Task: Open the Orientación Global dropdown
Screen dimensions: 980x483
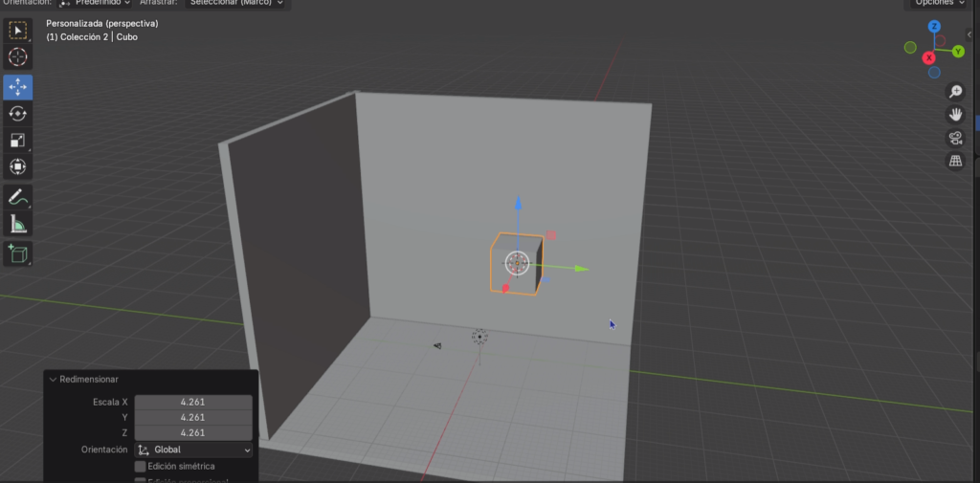Action: (x=193, y=450)
